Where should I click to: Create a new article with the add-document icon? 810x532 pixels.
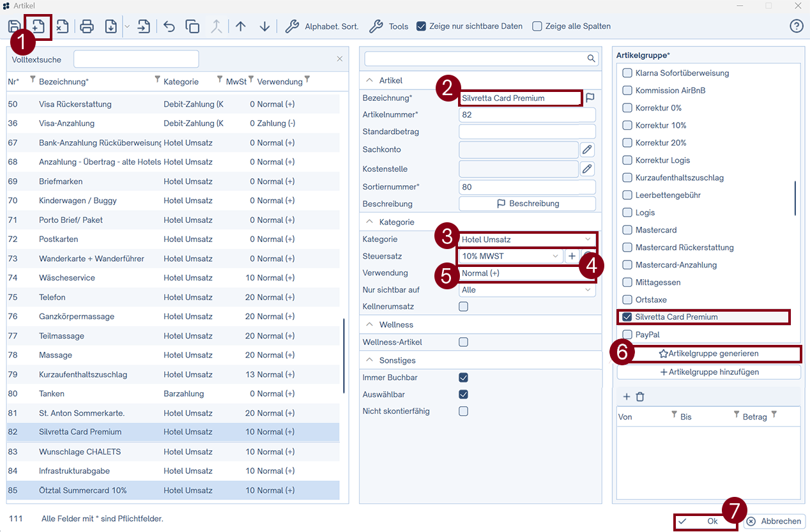pyautogui.click(x=38, y=26)
